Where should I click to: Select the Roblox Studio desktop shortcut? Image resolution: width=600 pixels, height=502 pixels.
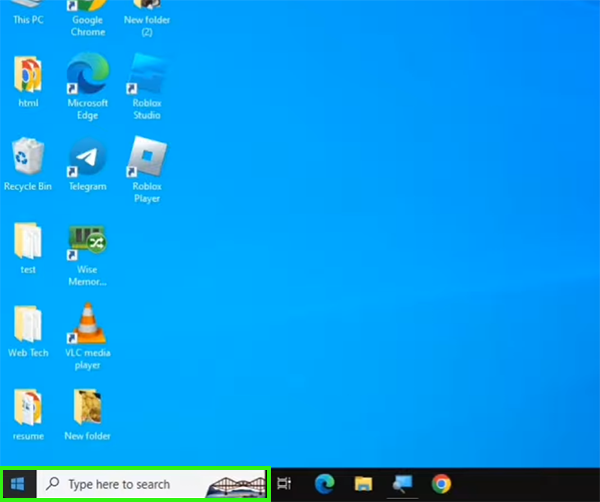147,87
